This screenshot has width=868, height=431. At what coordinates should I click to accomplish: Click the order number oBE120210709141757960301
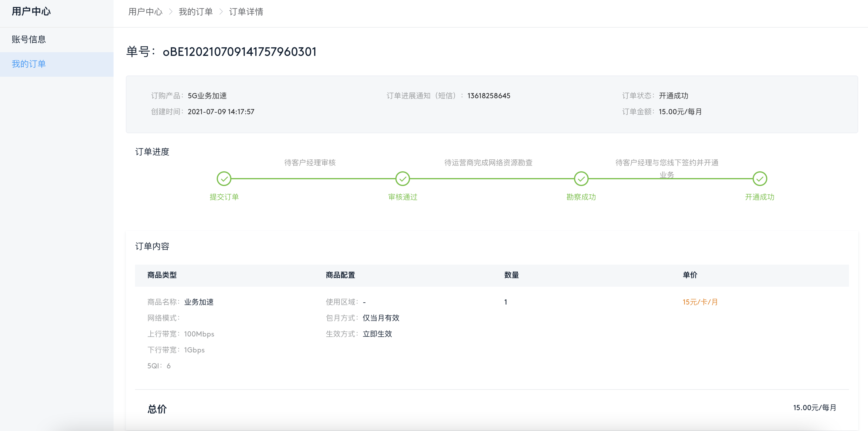point(239,52)
